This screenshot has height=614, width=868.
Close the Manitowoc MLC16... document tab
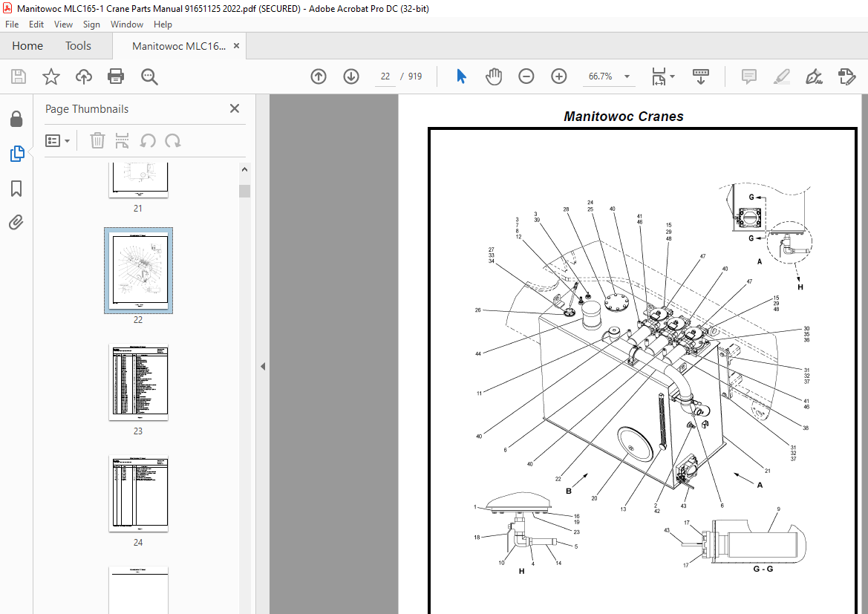pos(236,46)
